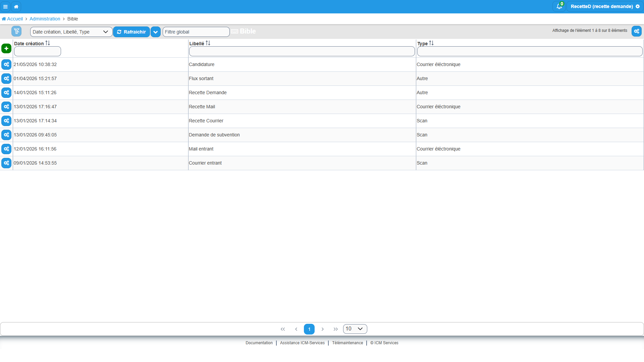Go to the home icon in the top bar
644x362 pixels.
pyautogui.click(x=16, y=7)
